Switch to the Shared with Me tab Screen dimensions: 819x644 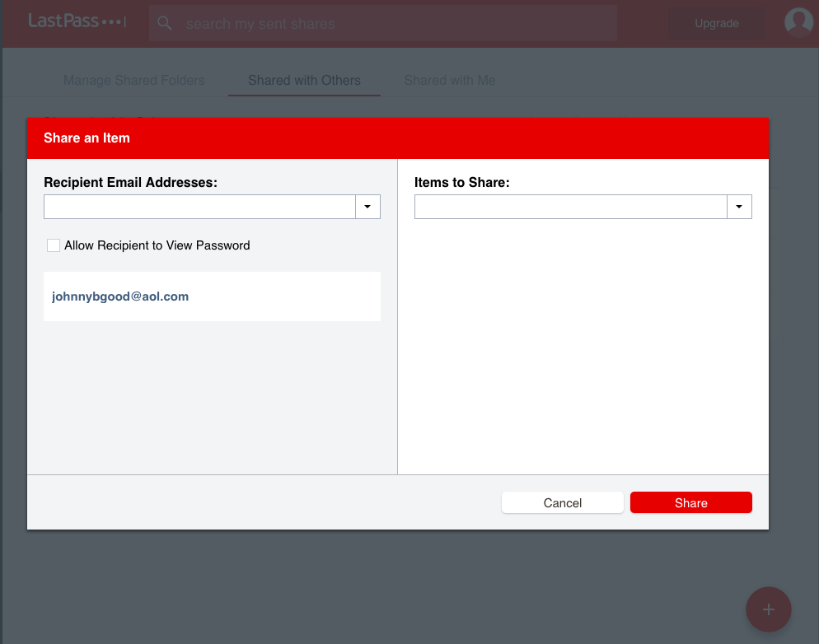449,80
